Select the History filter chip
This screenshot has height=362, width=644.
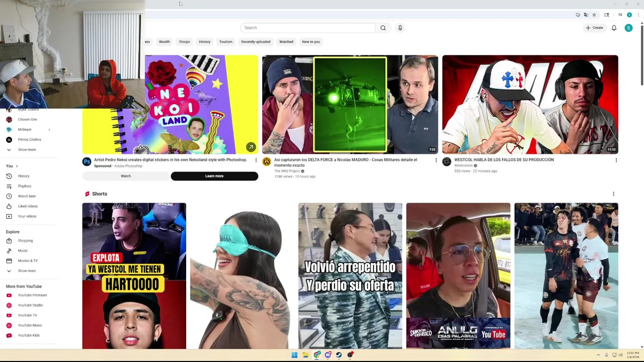click(204, 42)
